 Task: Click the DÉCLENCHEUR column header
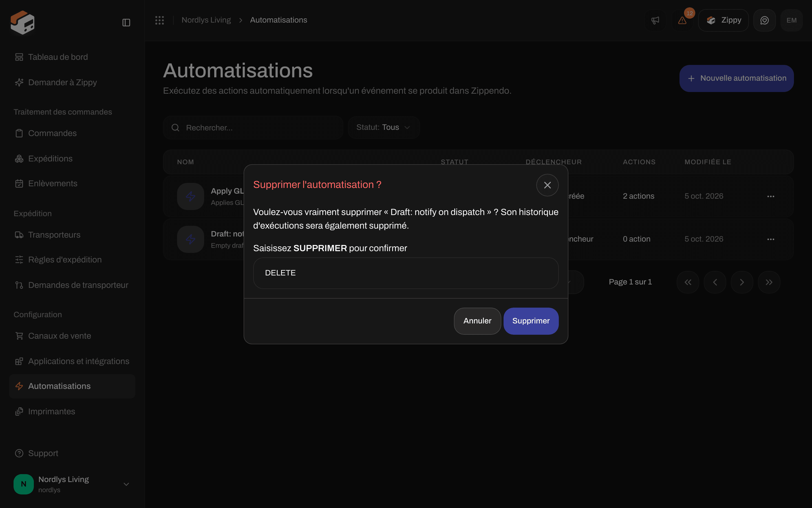coord(554,162)
